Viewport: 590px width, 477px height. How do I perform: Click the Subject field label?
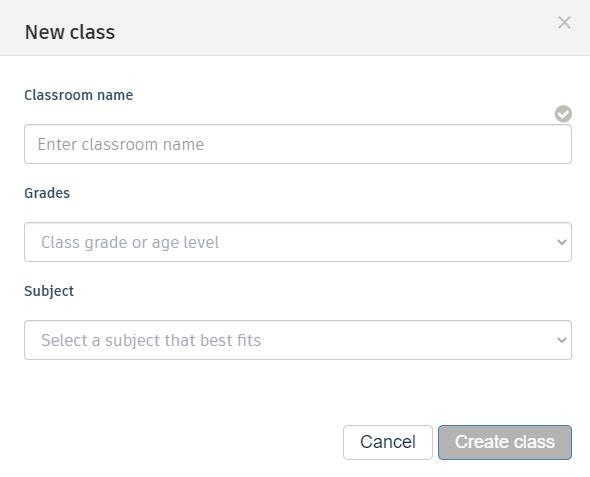tap(49, 291)
